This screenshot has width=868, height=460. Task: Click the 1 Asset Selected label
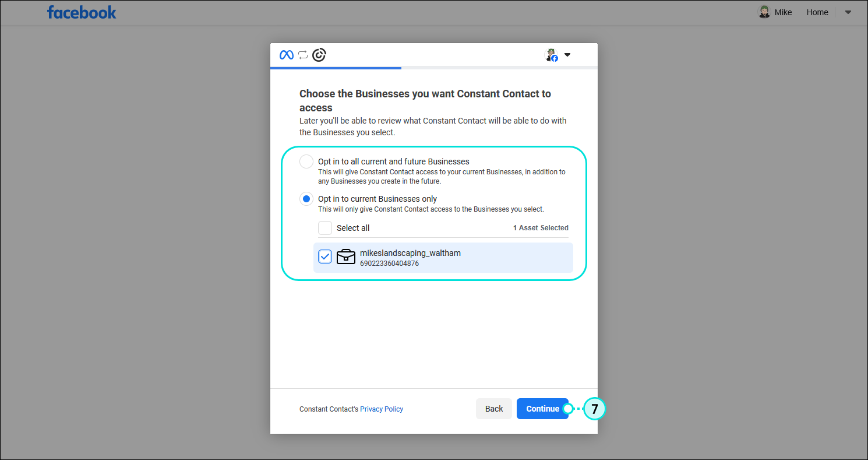pos(541,228)
